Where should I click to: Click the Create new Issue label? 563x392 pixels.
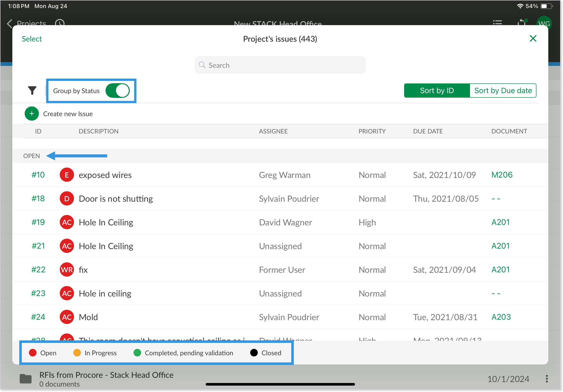(68, 114)
